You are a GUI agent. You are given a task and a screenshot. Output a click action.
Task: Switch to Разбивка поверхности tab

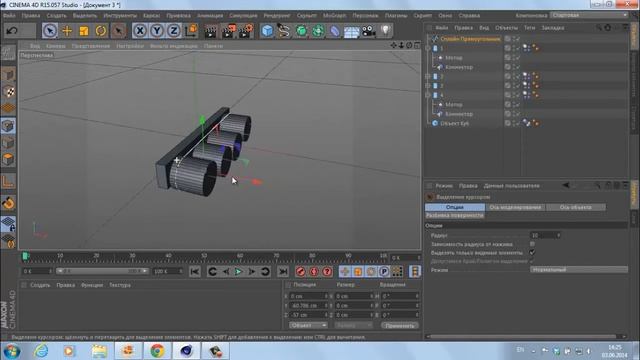coord(455,215)
